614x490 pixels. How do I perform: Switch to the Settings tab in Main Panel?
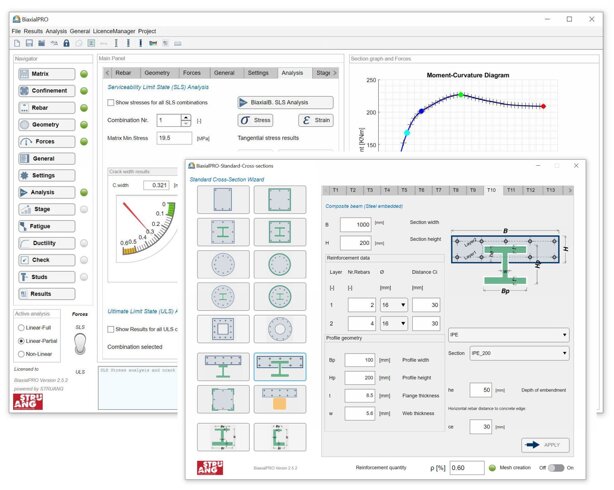tap(258, 73)
